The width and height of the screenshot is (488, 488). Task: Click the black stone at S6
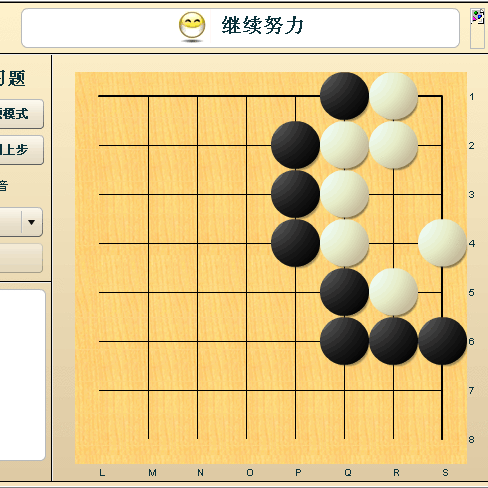(x=442, y=341)
